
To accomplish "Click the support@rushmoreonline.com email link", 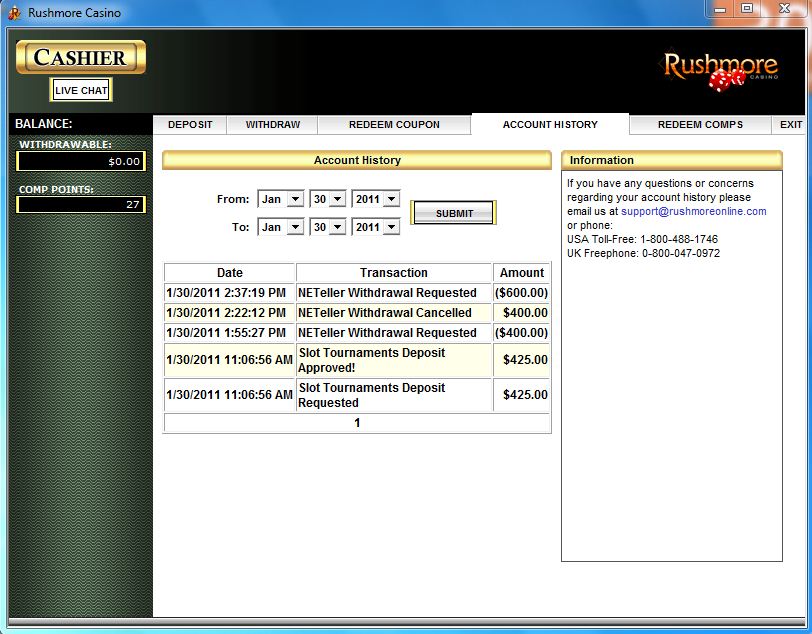I will (693, 212).
